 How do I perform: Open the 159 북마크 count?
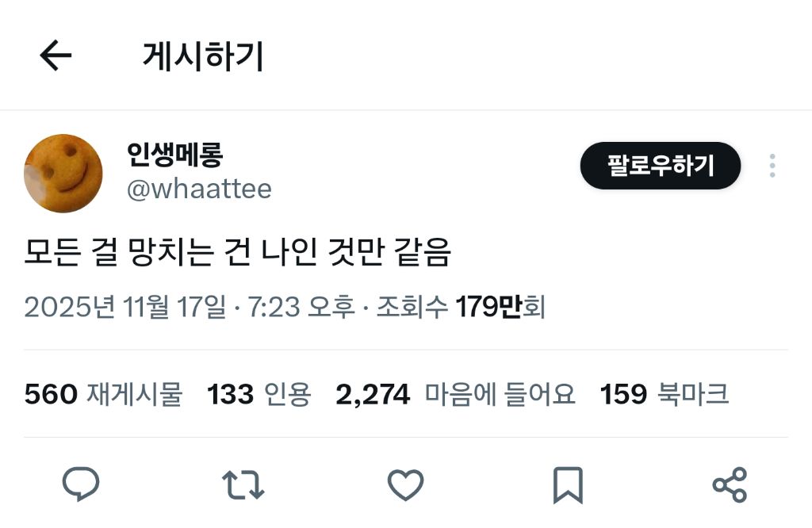665,394
